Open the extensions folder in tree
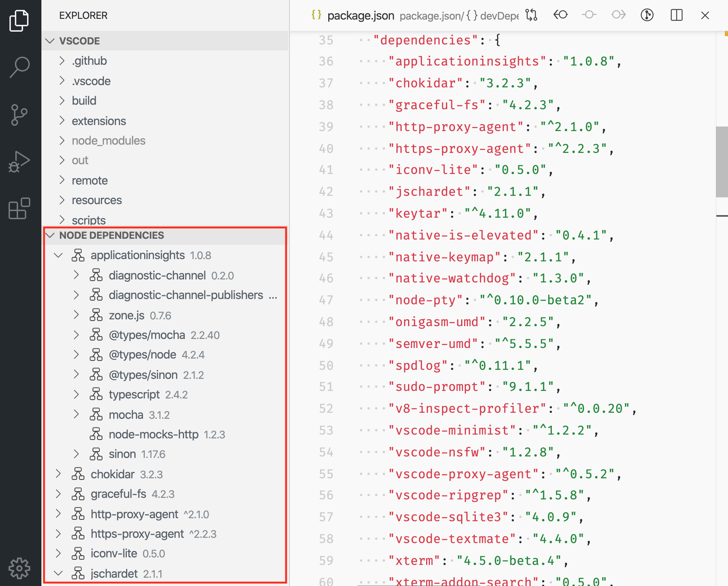The width and height of the screenshot is (728, 586). click(x=99, y=121)
